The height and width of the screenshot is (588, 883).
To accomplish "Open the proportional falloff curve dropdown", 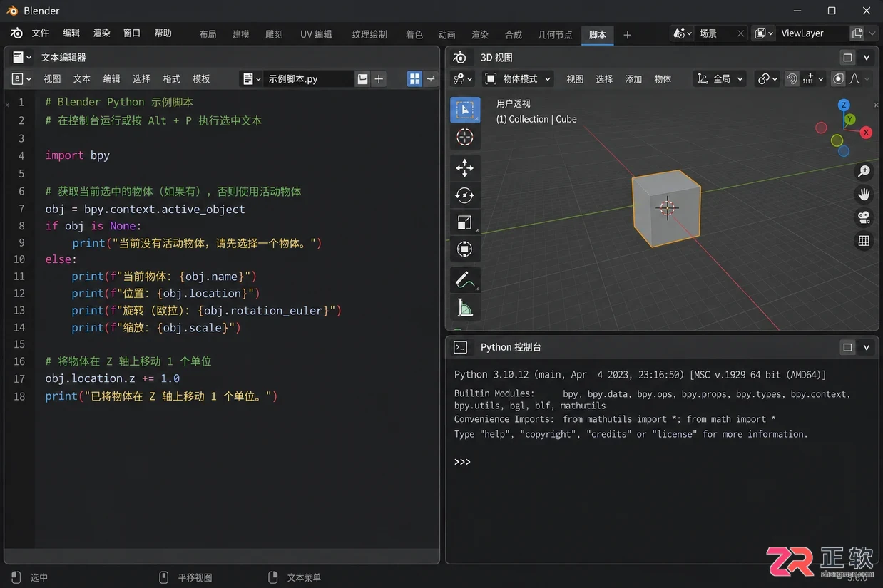I will (859, 79).
